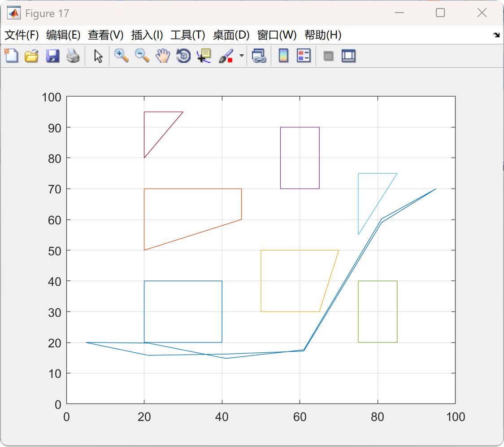Minimize the Figure 17 window

point(400,13)
